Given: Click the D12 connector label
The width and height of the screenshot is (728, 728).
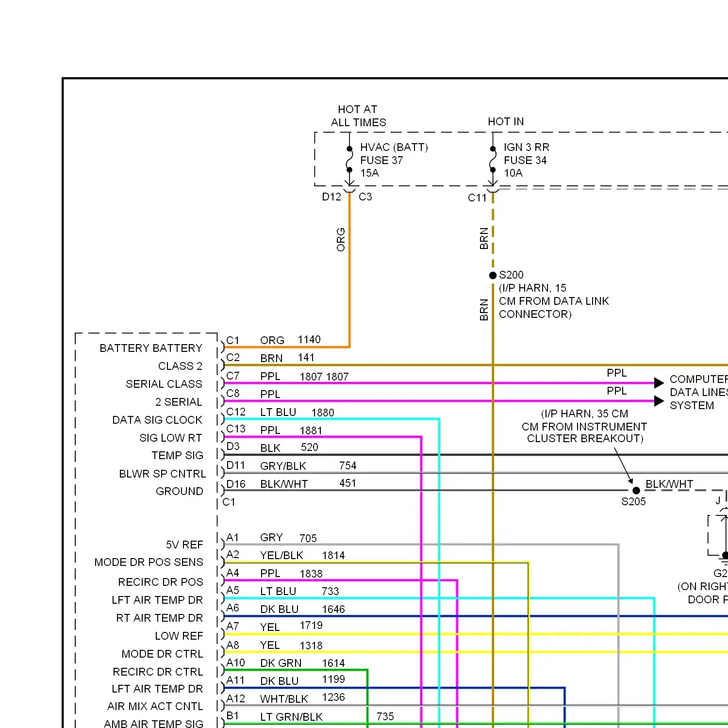Looking at the screenshot, I should 331,197.
